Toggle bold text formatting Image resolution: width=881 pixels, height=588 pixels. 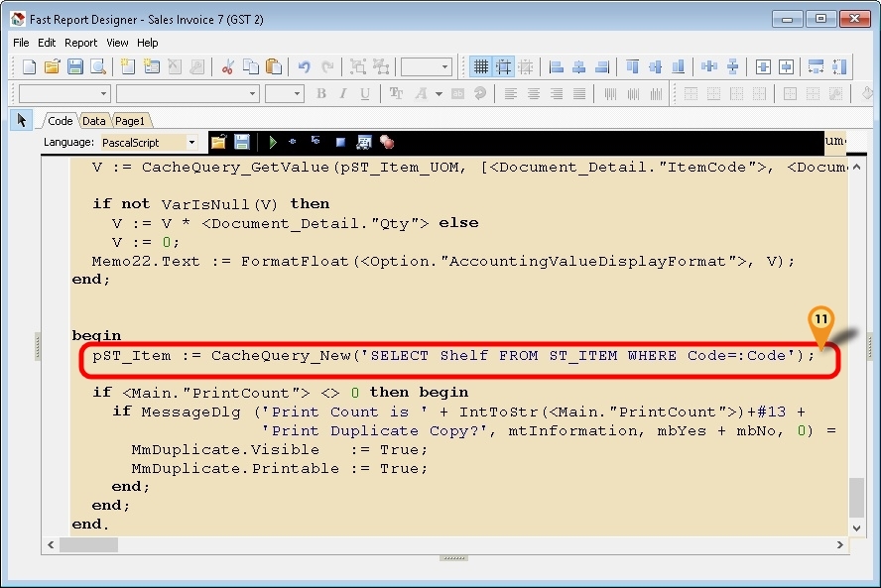[x=320, y=93]
